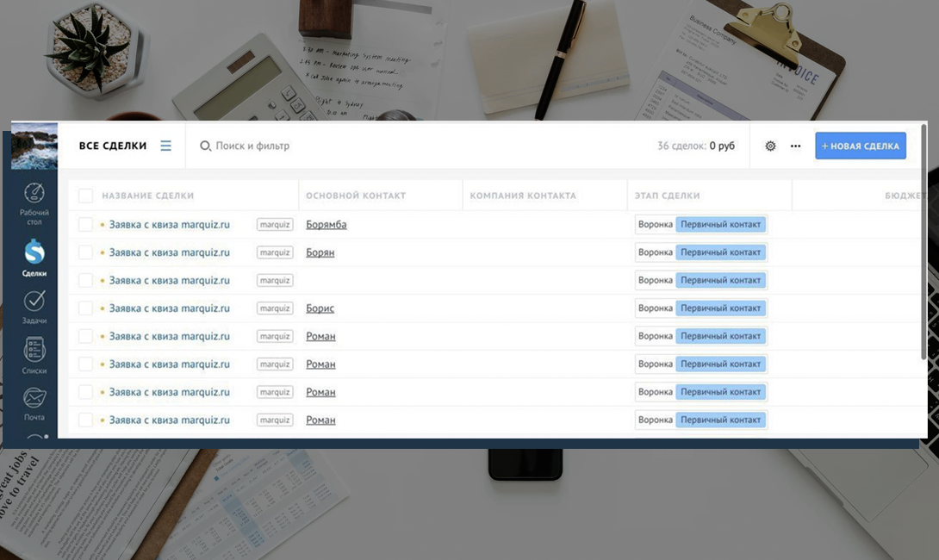Screen dimensions: 939x560
Task: Go to Задачи in the sidebar
Action: tap(34, 308)
